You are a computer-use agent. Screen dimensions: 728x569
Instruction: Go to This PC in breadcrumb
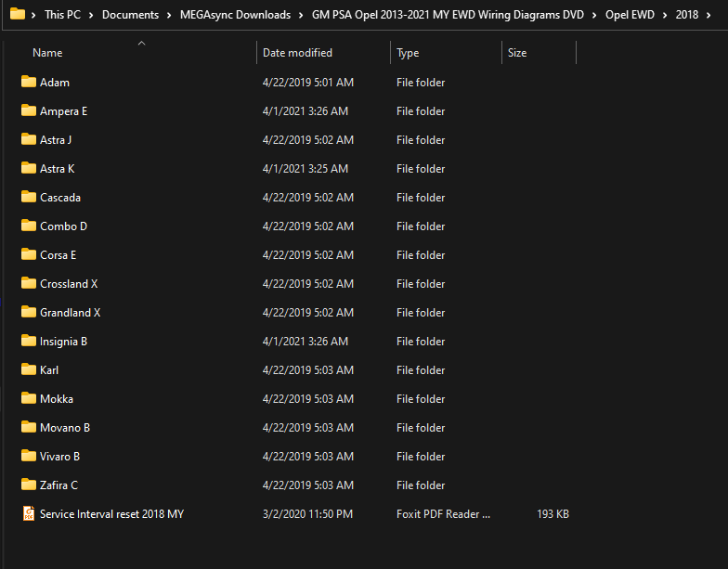(x=62, y=15)
